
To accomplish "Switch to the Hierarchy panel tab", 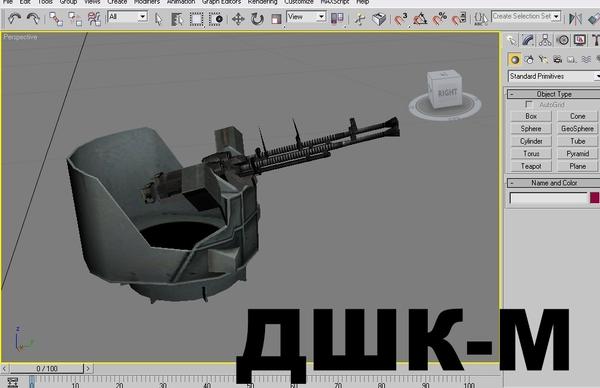I will click(545, 40).
